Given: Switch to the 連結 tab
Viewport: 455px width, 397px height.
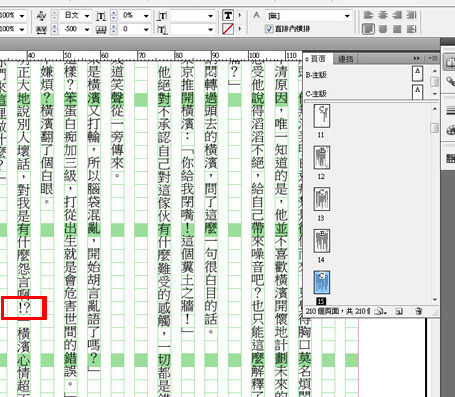Looking at the screenshot, I should 345,59.
